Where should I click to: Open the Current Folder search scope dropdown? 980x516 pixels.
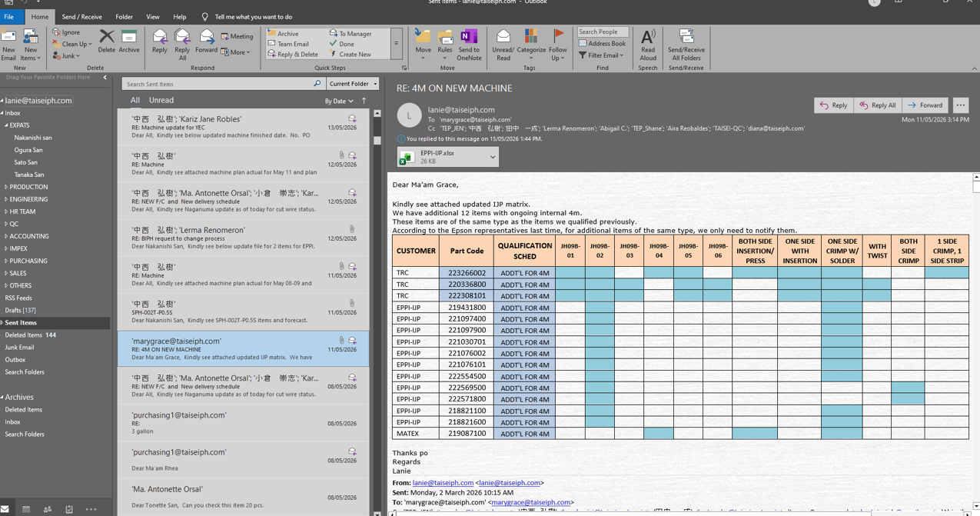353,84
